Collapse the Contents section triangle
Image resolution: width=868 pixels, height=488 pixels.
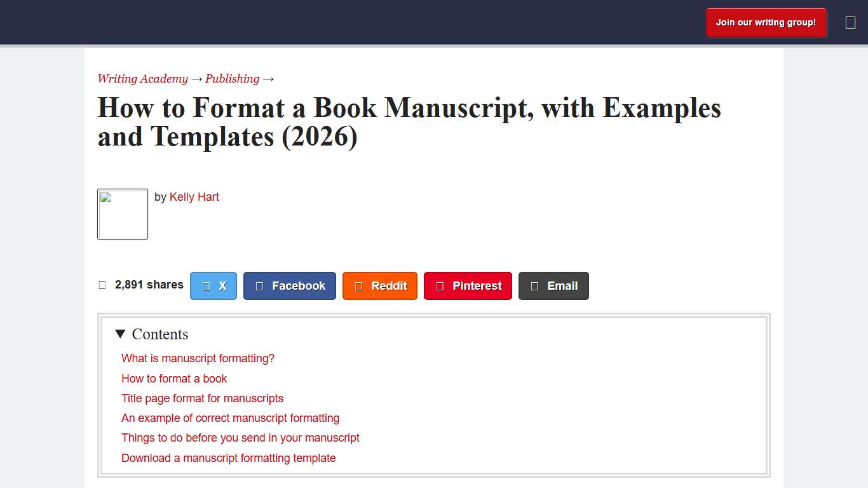pos(120,334)
